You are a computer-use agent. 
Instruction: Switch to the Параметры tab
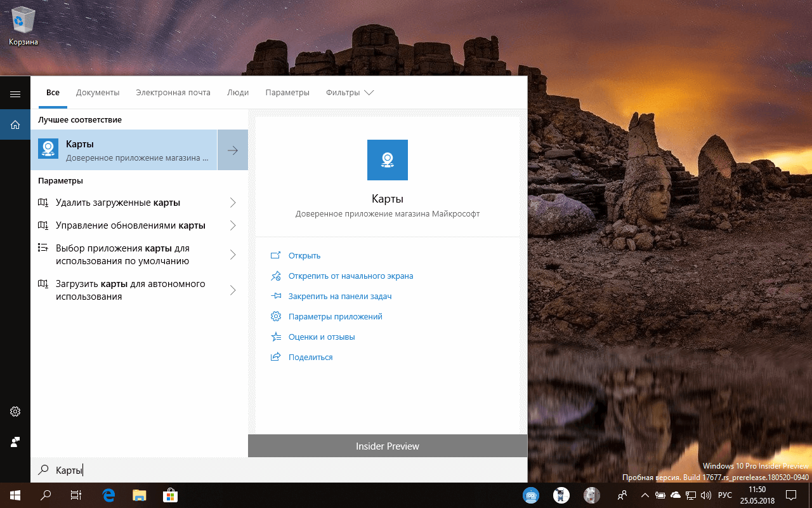(x=287, y=92)
